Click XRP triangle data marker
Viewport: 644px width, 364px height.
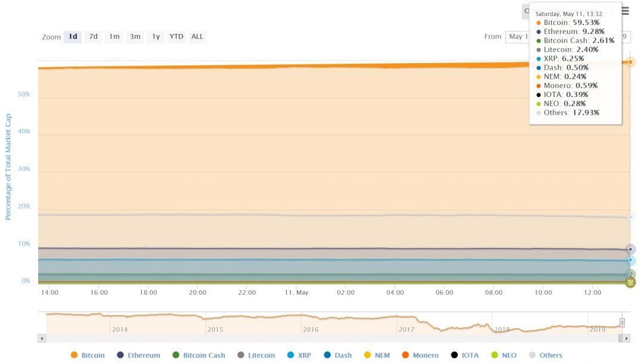pyautogui.click(x=630, y=260)
